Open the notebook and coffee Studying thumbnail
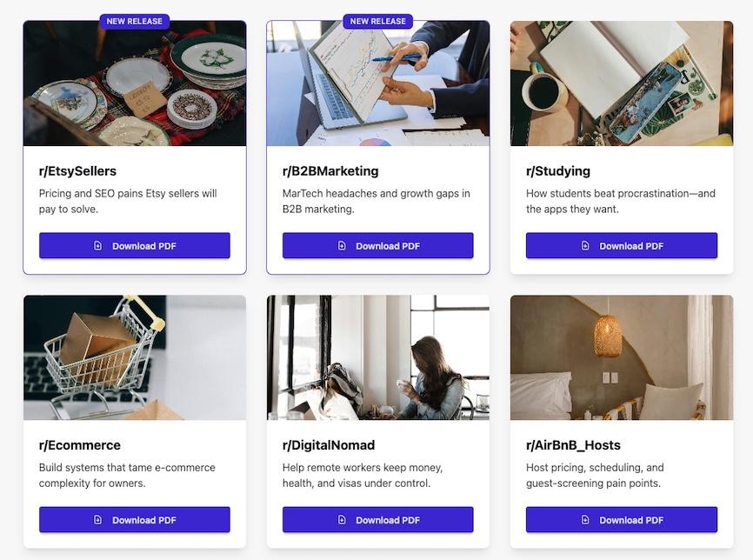This screenshot has width=753, height=560. pos(622,83)
